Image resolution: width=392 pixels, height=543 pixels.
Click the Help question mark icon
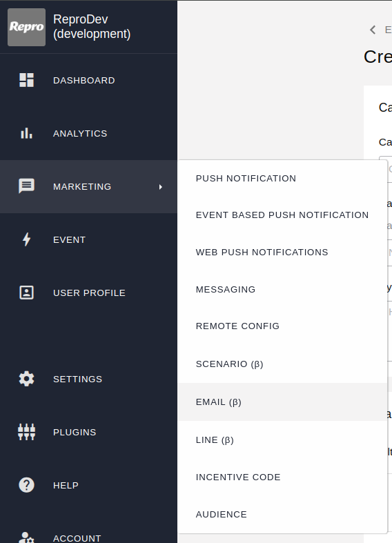(26, 485)
